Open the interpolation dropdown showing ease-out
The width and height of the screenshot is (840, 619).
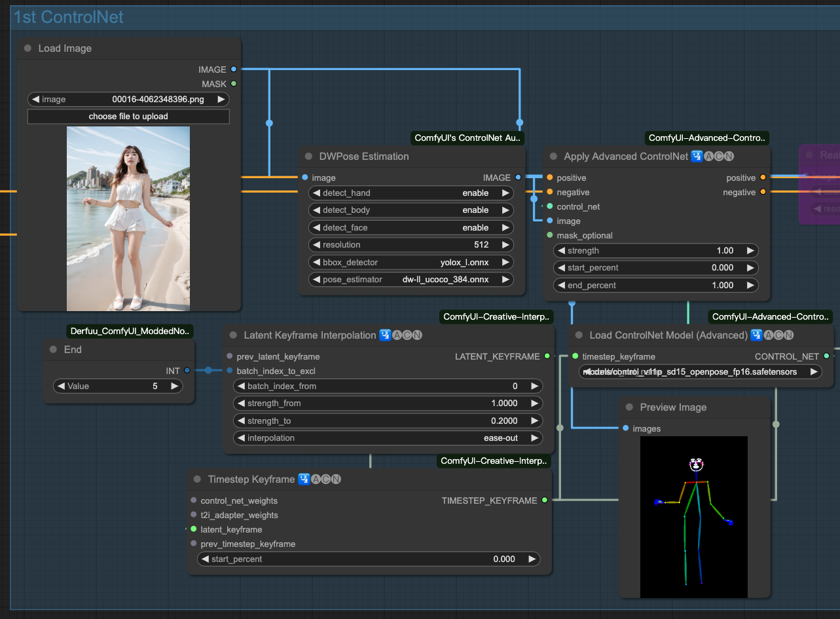coord(388,438)
